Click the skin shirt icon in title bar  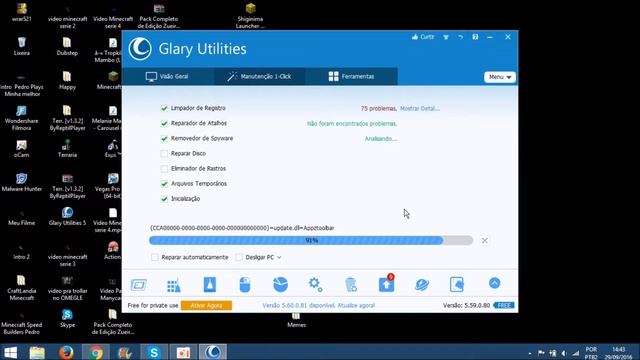pyautogui.click(x=446, y=37)
